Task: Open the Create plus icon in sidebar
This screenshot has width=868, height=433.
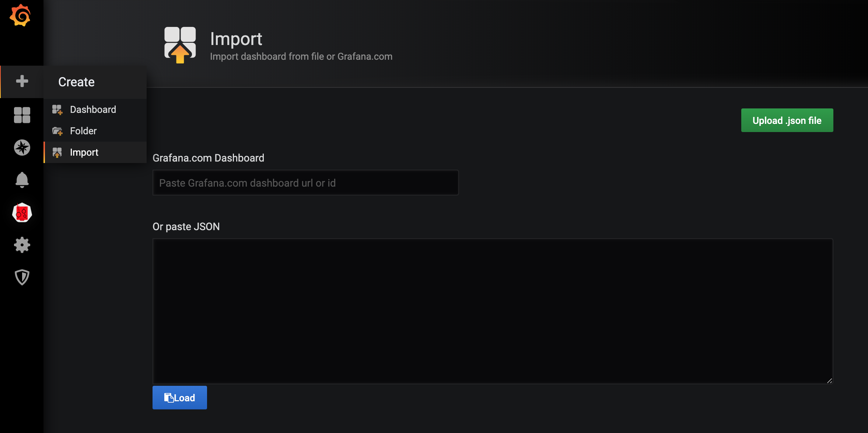Action: click(22, 81)
